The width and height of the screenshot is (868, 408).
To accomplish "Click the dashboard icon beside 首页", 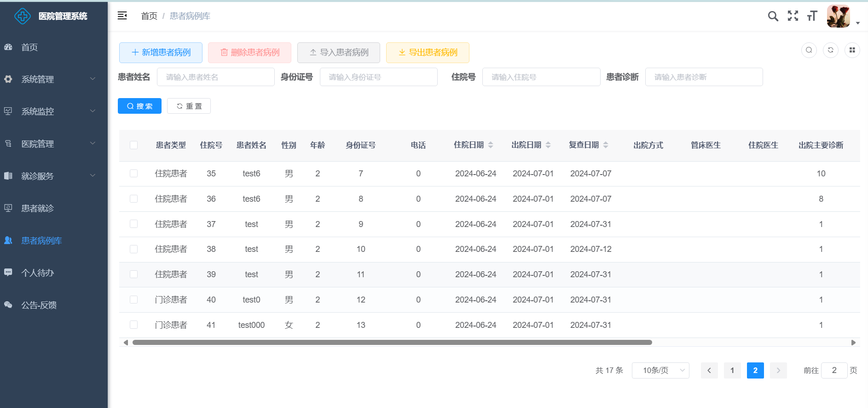I will 8,47.
